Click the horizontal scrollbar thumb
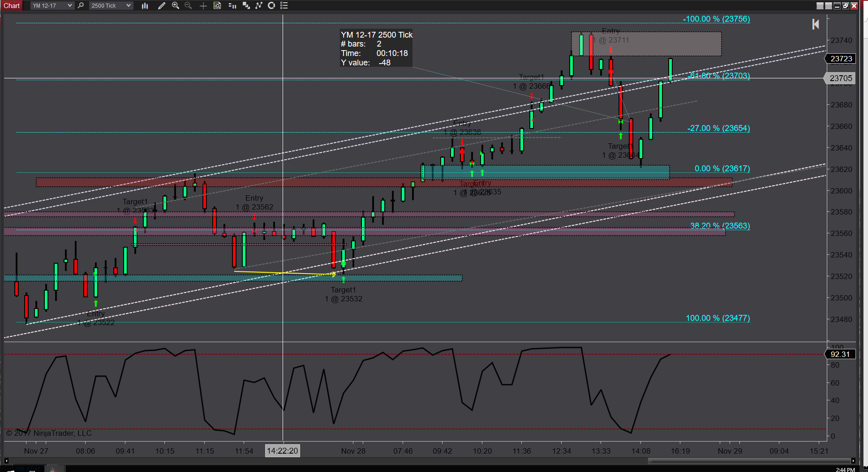868x472 pixels. (x=749, y=461)
